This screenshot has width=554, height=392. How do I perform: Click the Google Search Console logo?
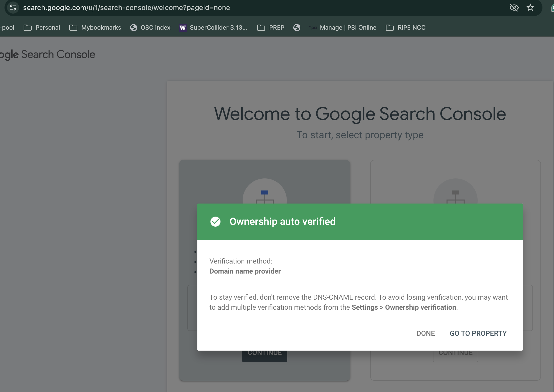(x=48, y=54)
